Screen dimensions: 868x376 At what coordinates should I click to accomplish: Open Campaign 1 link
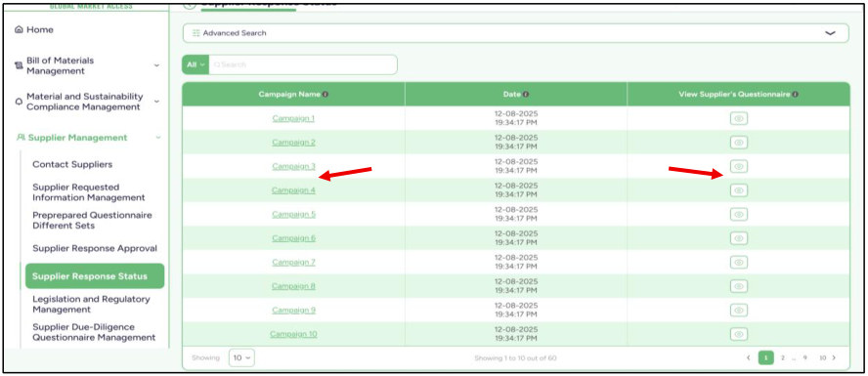[293, 118]
